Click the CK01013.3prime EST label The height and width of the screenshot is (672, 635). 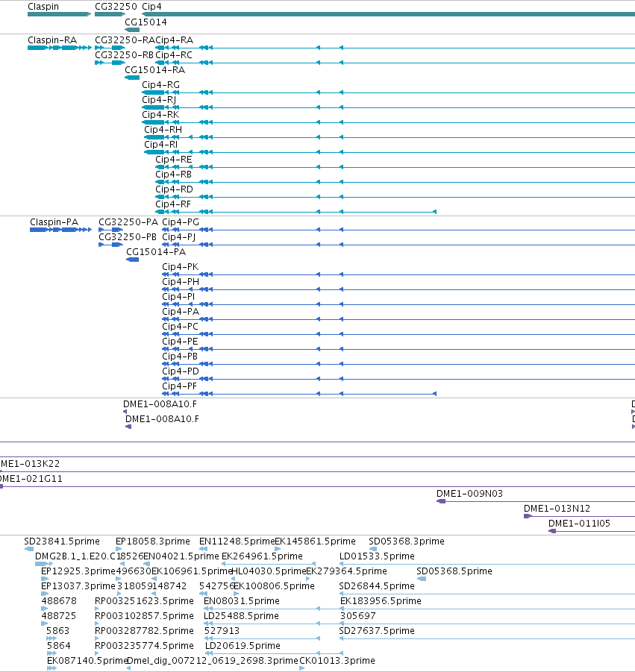coord(337,661)
